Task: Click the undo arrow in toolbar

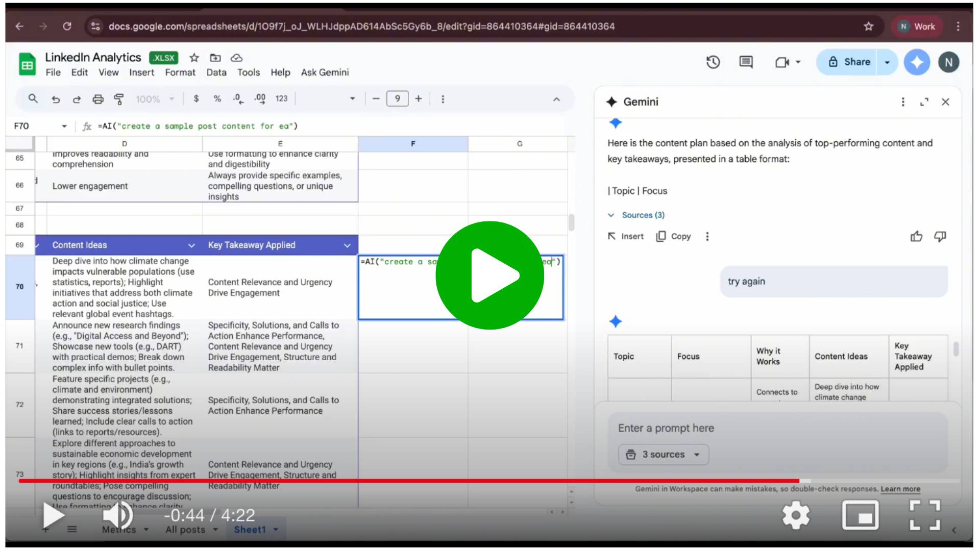Action: point(56,99)
